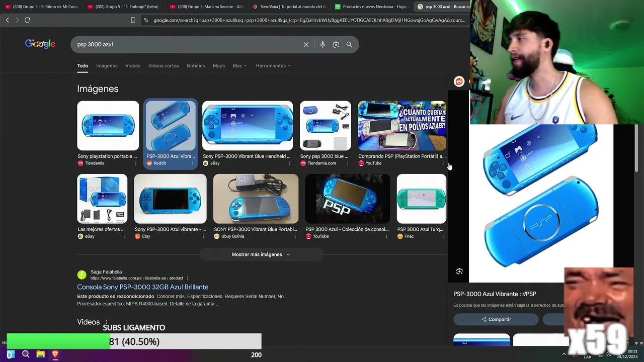Open the site settings icon in address bar
The height and width of the screenshot is (362, 644).
(146, 20)
